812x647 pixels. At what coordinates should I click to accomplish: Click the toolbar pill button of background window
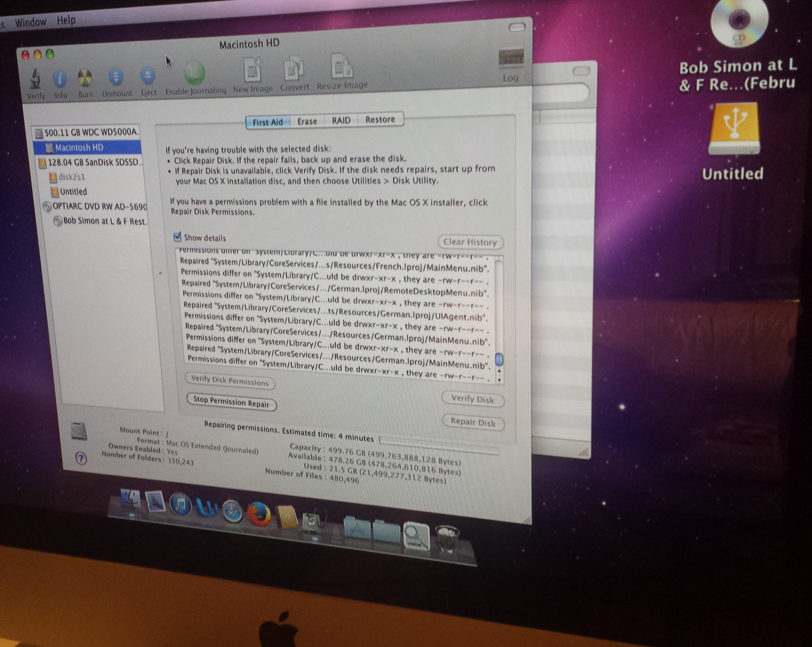(x=581, y=70)
